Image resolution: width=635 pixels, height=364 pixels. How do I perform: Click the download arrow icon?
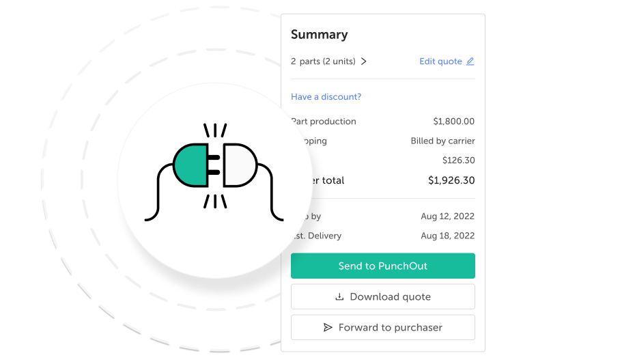click(339, 297)
